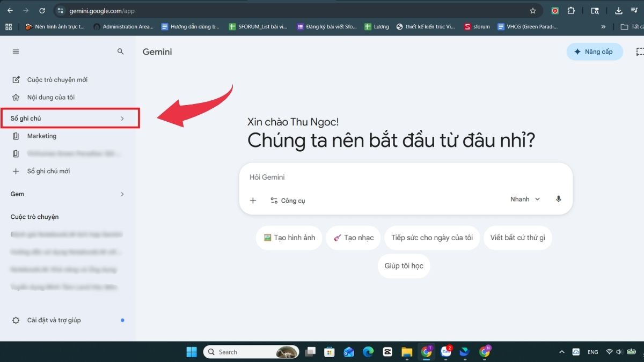Click the microphone voice input icon
This screenshot has height=362, width=644.
(x=558, y=200)
